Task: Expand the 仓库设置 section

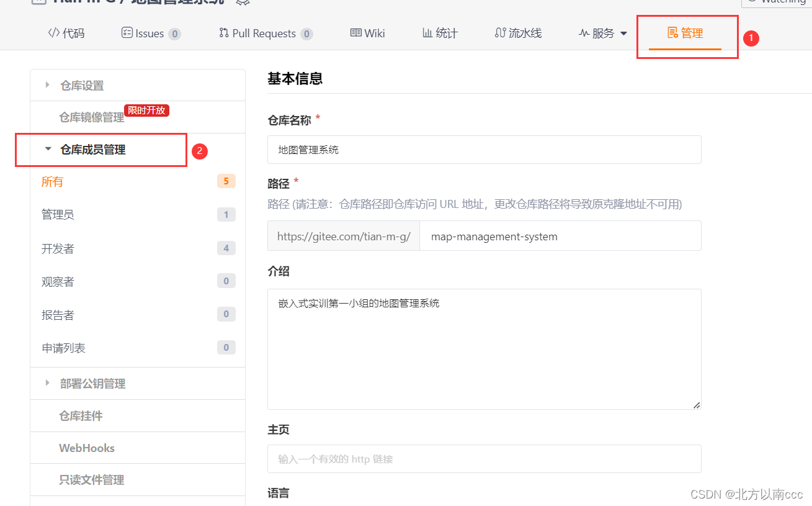Action: click(138, 86)
